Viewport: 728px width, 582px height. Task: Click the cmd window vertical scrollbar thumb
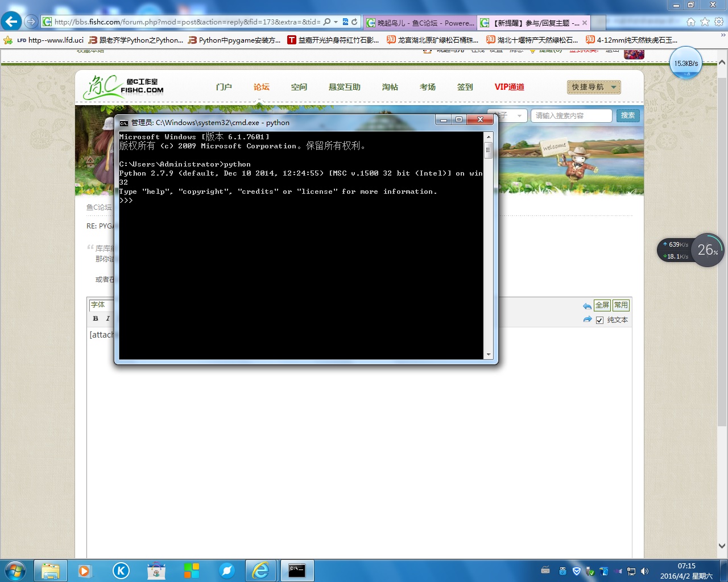(488, 150)
